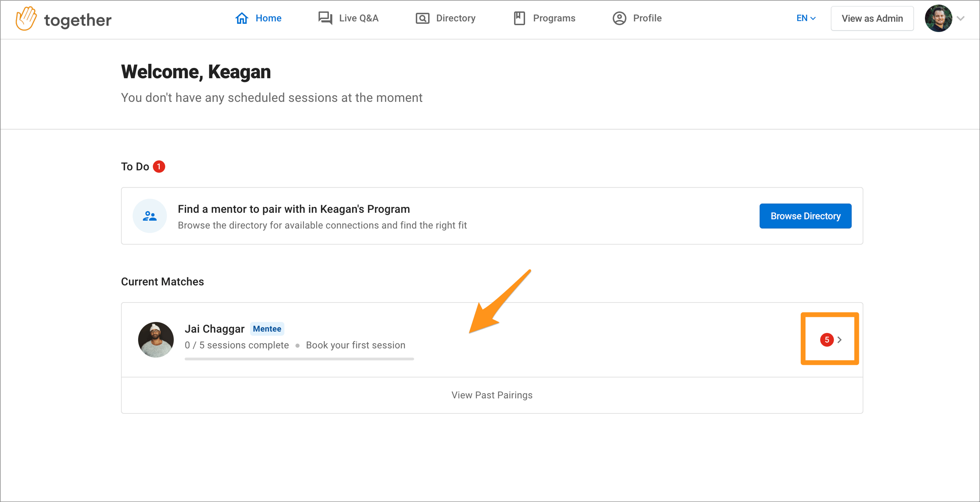
Task: Click 'Browse the directory for available connections' text
Action: click(322, 225)
